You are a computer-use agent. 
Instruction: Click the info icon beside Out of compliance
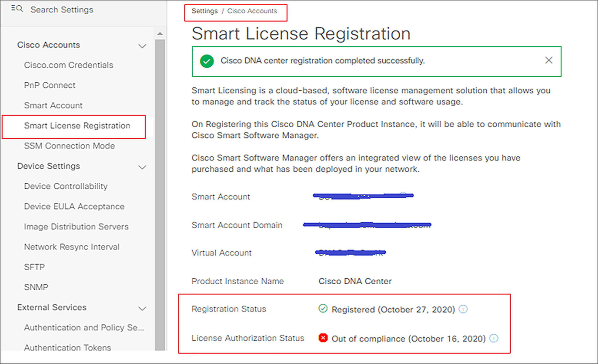click(494, 338)
